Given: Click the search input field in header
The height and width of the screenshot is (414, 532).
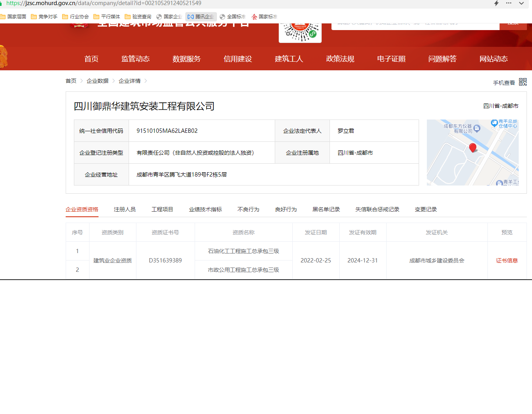Looking at the screenshot, I should pos(415,24).
